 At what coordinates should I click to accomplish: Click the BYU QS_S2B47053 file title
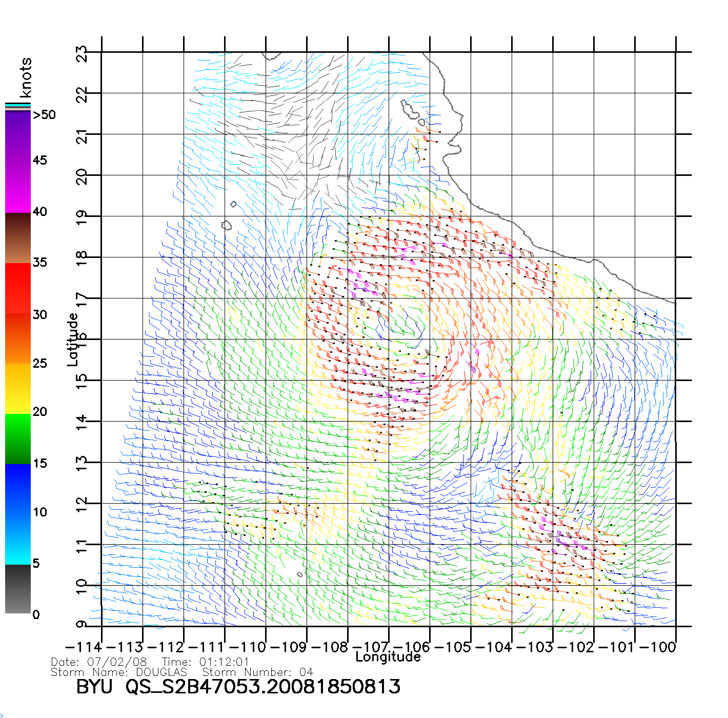coord(238,687)
